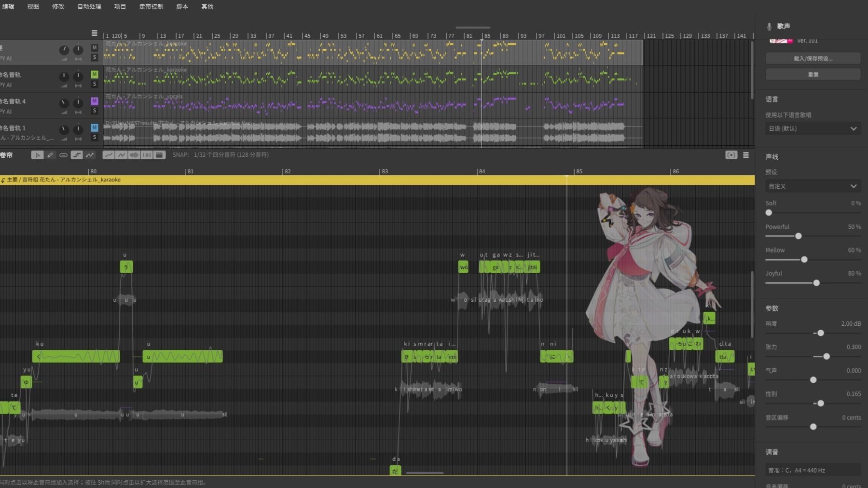Click the microphone icon of 歌声 panel
868x488 pixels.
tap(769, 27)
